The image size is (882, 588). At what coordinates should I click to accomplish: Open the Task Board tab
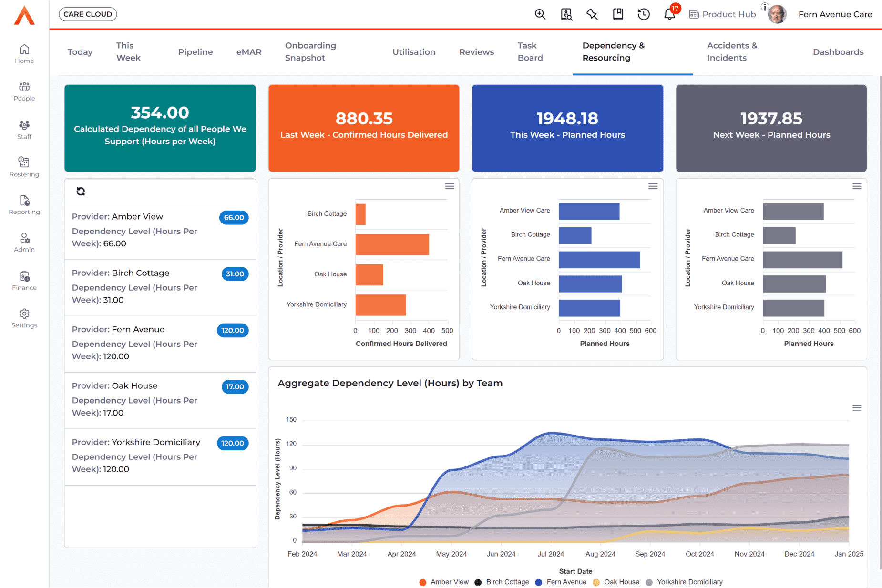pyautogui.click(x=530, y=51)
